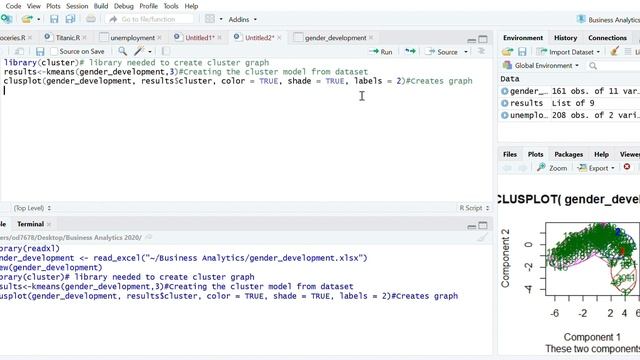Save the script using the editor save icon
Viewport: 640px width, 360px height.
(40, 51)
